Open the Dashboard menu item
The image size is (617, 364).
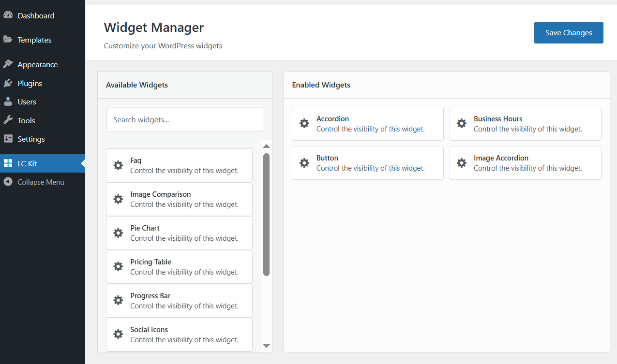[x=36, y=16]
